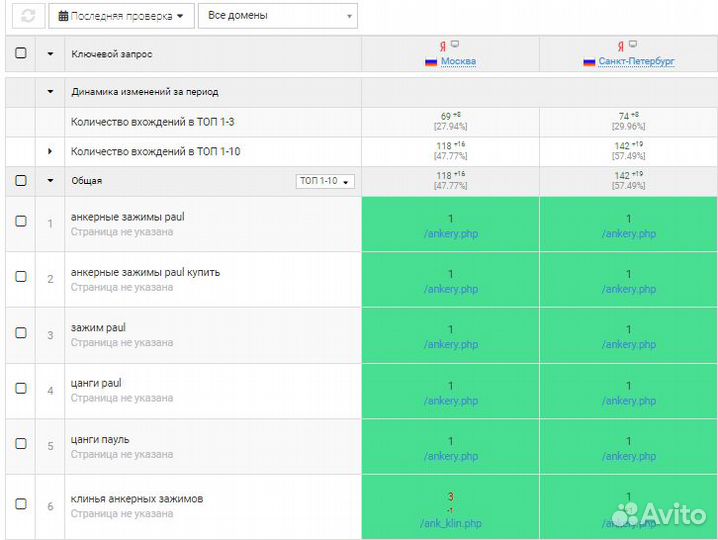Expand 'Количество вхождений в ТОП 1-10' row

click(x=50, y=151)
